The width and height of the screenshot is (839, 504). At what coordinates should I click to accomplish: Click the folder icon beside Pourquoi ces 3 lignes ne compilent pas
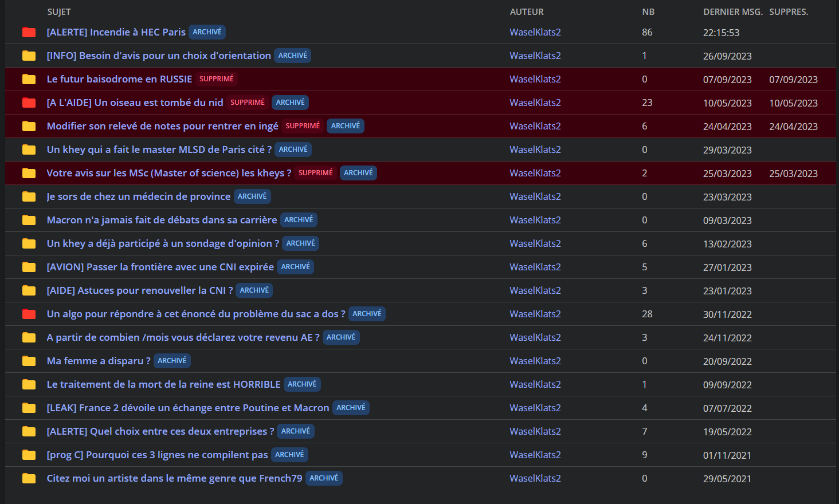coord(29,455)
